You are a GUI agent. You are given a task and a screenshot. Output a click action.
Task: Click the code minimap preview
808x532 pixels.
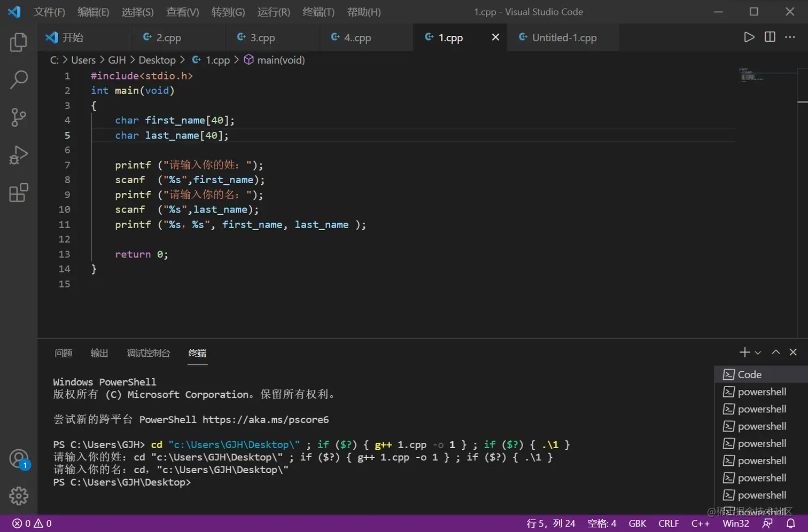(x=751, y=76)
